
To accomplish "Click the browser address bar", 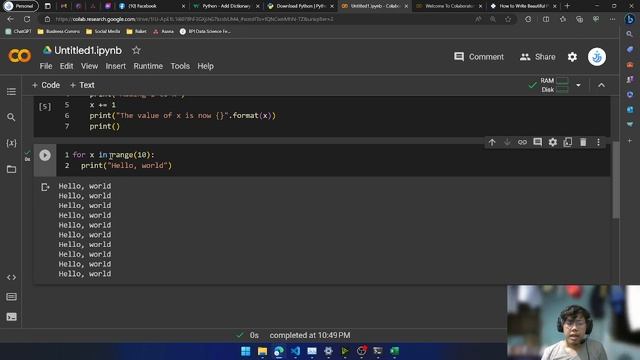I will point(261,19).
